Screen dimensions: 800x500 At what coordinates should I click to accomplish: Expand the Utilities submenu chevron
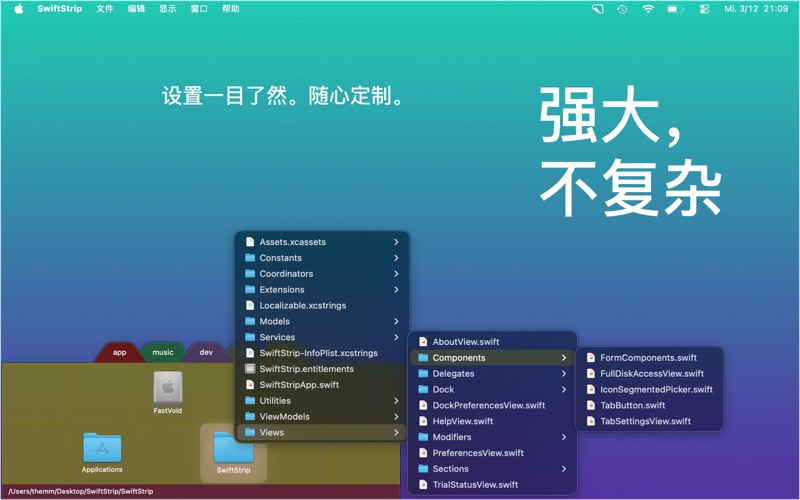[x=396, y=401]
